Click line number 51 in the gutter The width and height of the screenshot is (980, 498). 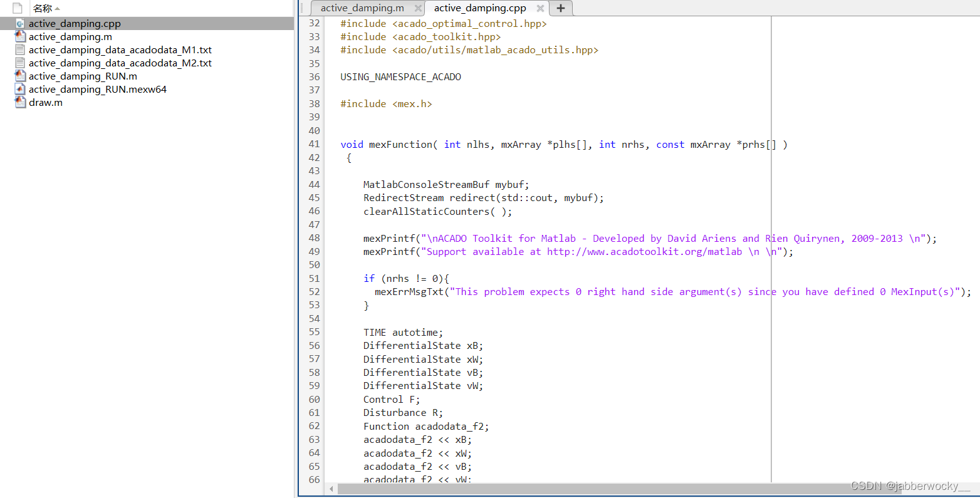coord(314,279)
